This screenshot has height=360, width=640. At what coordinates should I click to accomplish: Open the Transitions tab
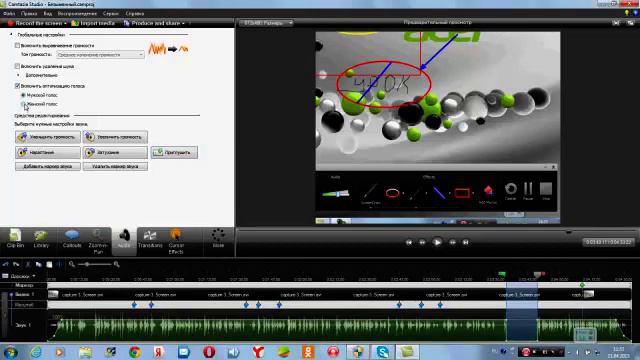click(150, 239)
